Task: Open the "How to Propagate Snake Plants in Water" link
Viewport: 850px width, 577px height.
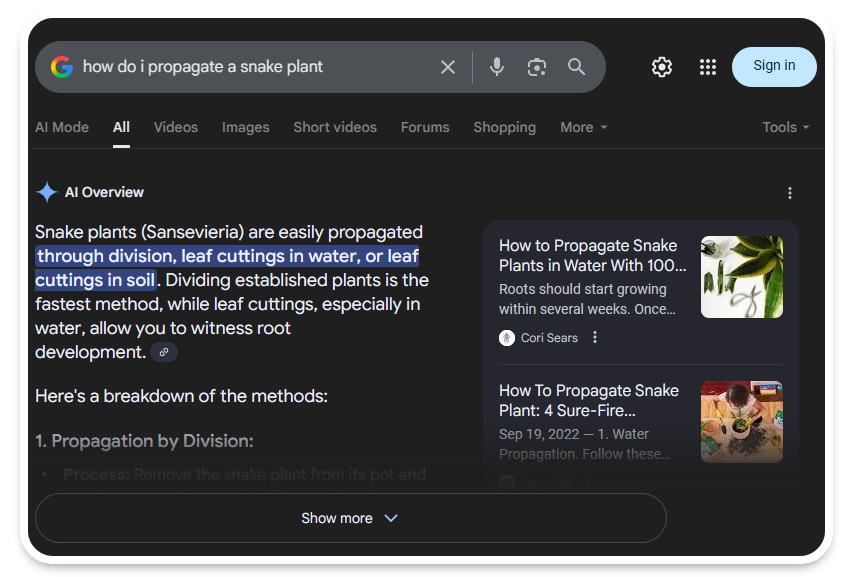Action: point(592,255)
